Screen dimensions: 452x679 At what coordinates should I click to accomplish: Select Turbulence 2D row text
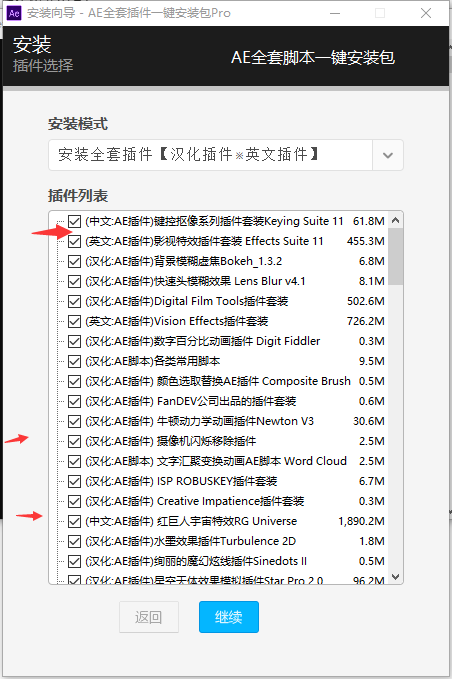coord(190,541)
